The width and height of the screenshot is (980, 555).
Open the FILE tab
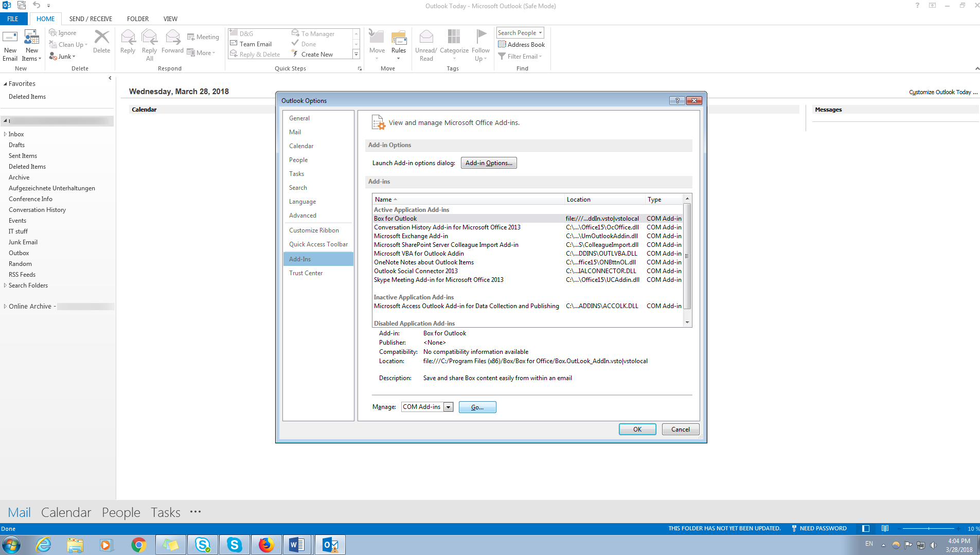point(13,19)
